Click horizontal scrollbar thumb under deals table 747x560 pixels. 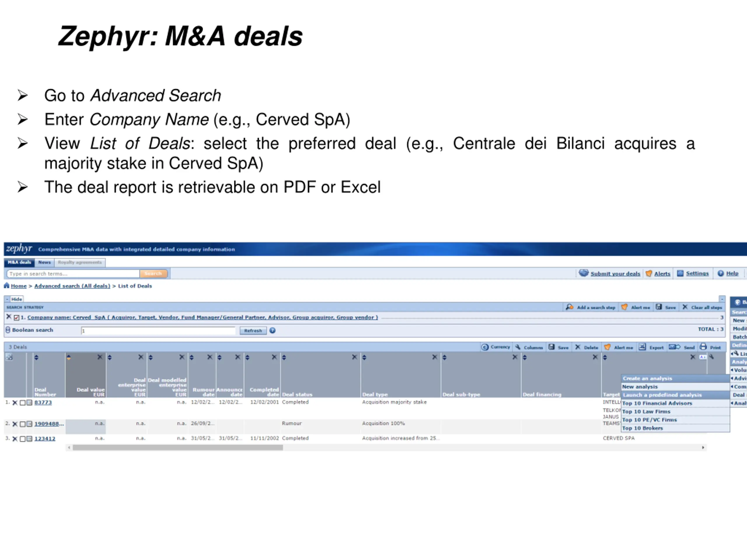178,448
